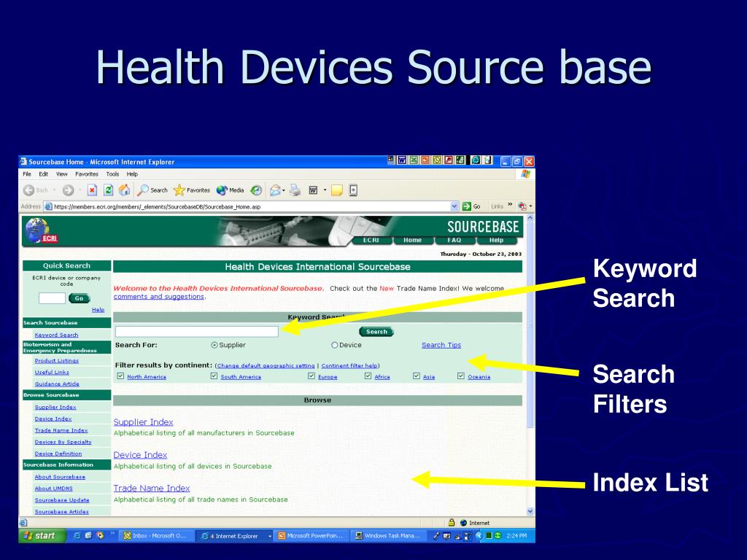747x560 pixels.
Task: Open the Back button history dropdown
Action: click(x=54, y=190)
